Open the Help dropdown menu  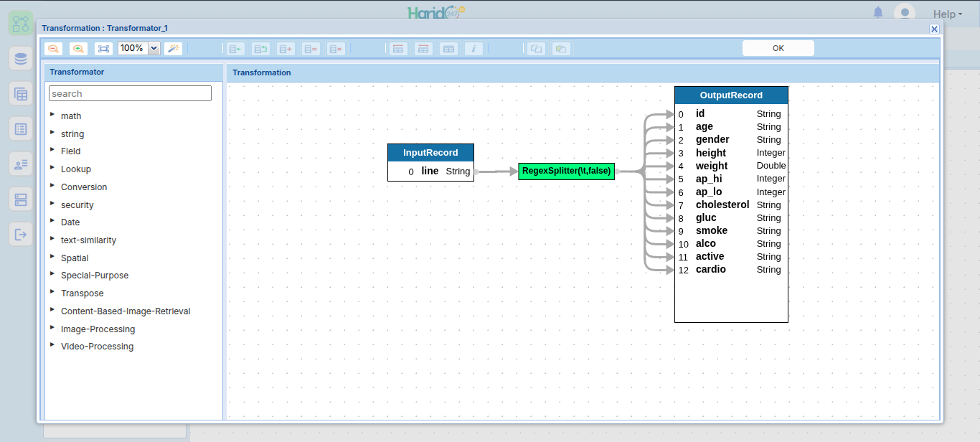pyautogui.click(x=947, y=14)
